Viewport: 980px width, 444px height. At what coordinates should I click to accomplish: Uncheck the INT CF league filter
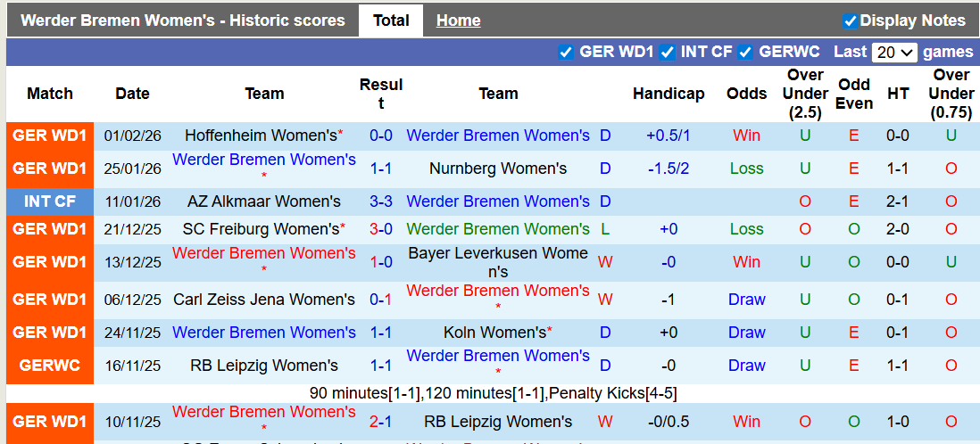(x=667, y=52)
